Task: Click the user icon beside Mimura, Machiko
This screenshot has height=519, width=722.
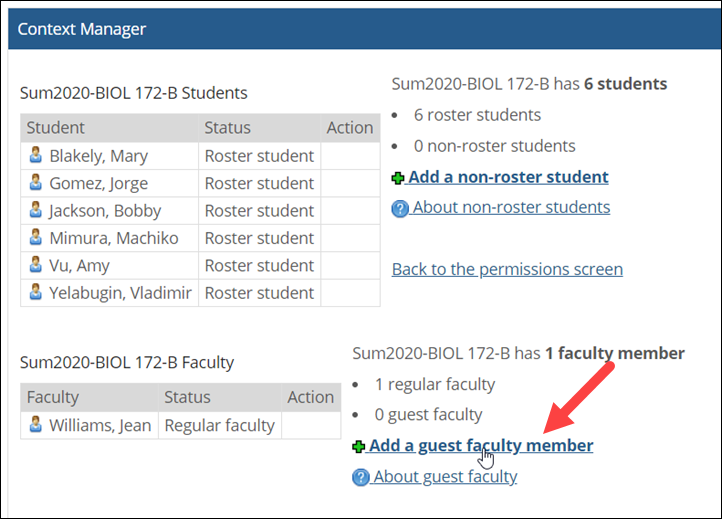Action: (35, 237)
